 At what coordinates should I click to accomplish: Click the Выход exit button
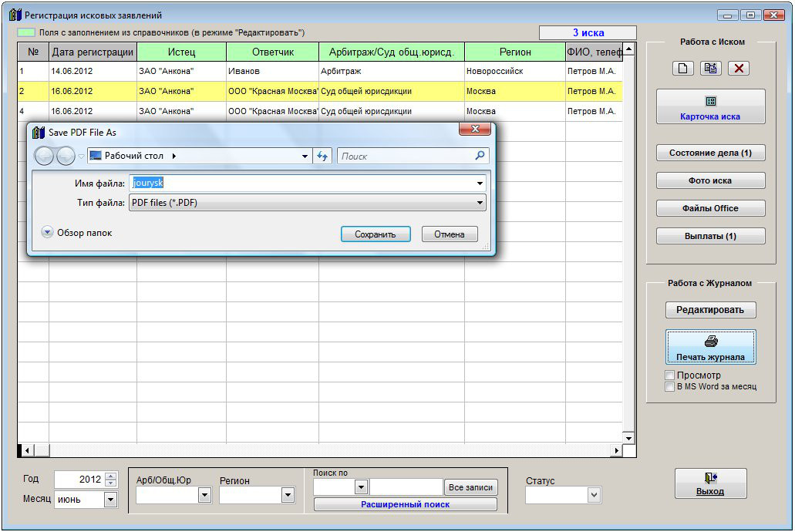click(x=710, y=483)
